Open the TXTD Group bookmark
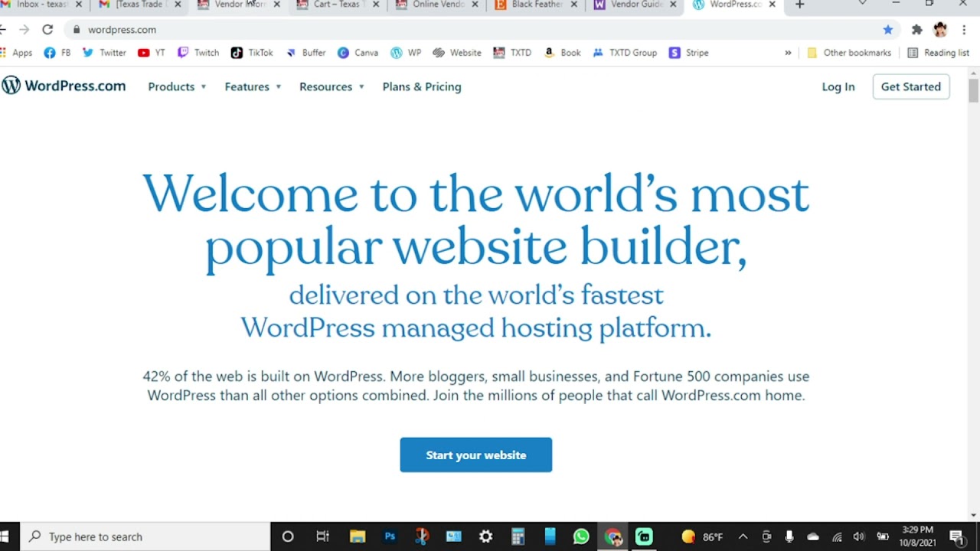Viewport: 980px width, 551px height. tap(625, 53)
